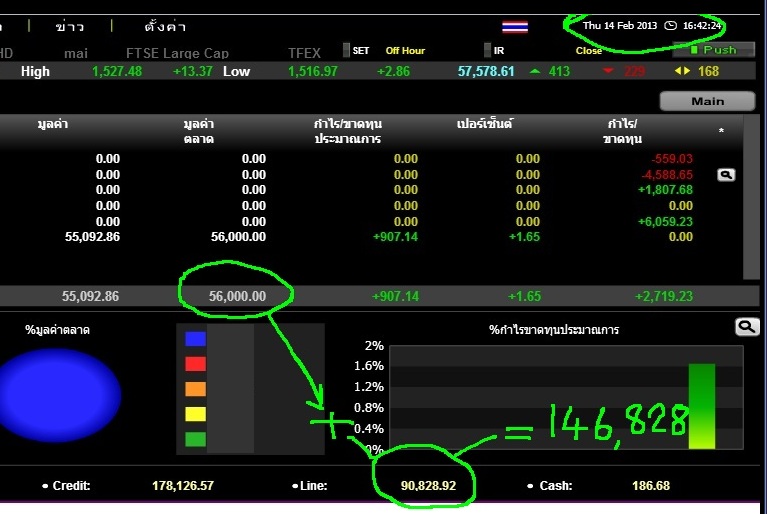Screen dimensions: 767x514
Task: Click the blue market value pie chart
Action: coord(59,395)
